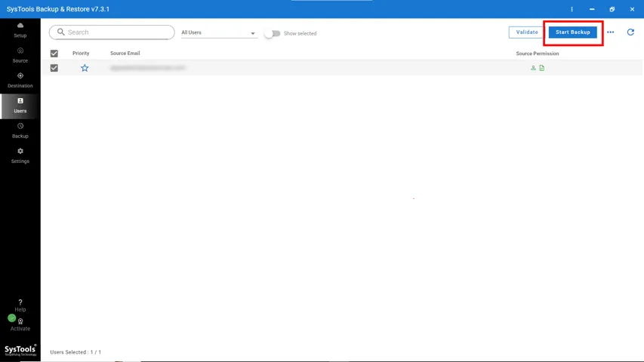Image resolution: width=644 pixels, height=362 pixels.
Task: Mark the user with the priority star
Action: tap(85, 68)
